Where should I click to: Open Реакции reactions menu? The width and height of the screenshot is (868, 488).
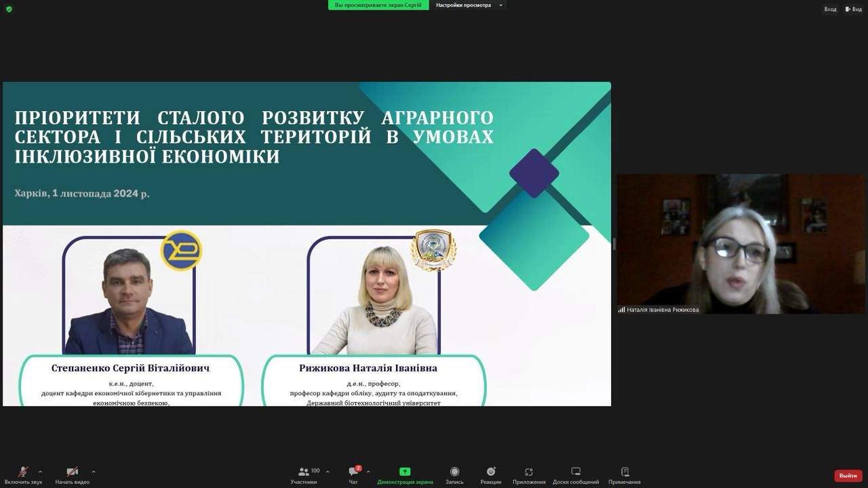pyautogui.click(x=491, y=472)
